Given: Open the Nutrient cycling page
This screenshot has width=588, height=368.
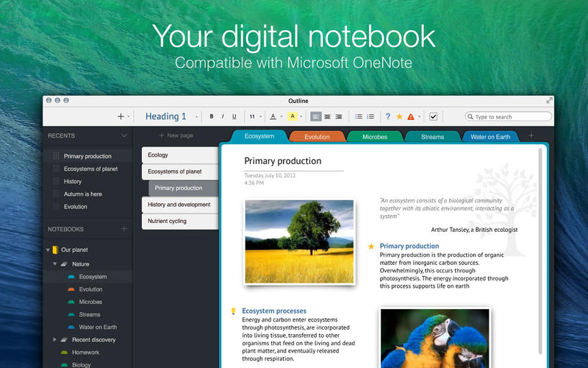Looking at the screenshot, I should (x=180, y=222).
